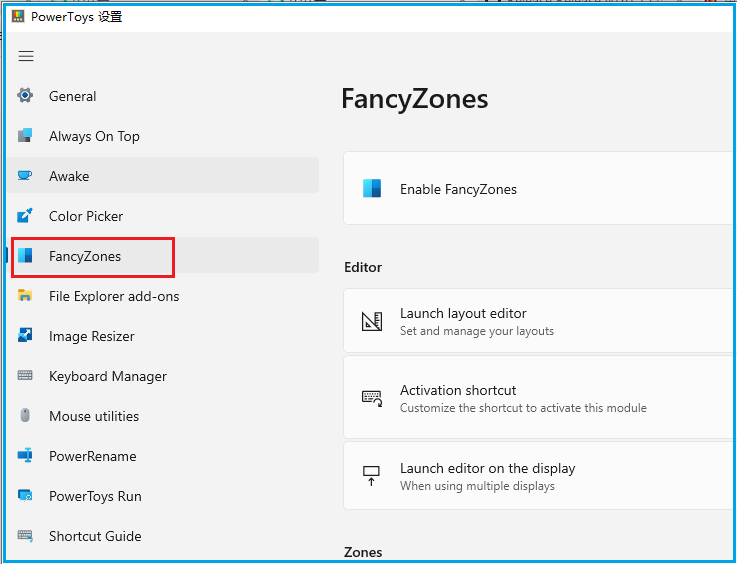Click the General gear icon

coord(25,96)
